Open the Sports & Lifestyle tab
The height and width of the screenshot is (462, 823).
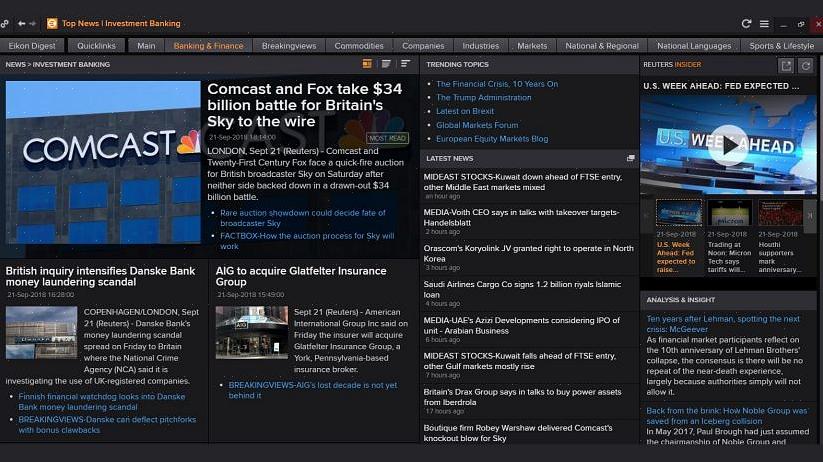782,46
